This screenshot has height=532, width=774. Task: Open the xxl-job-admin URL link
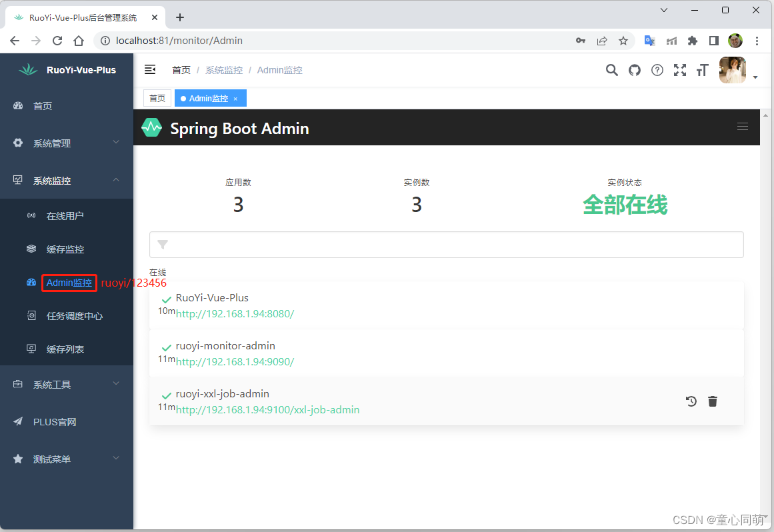point(267,409)
